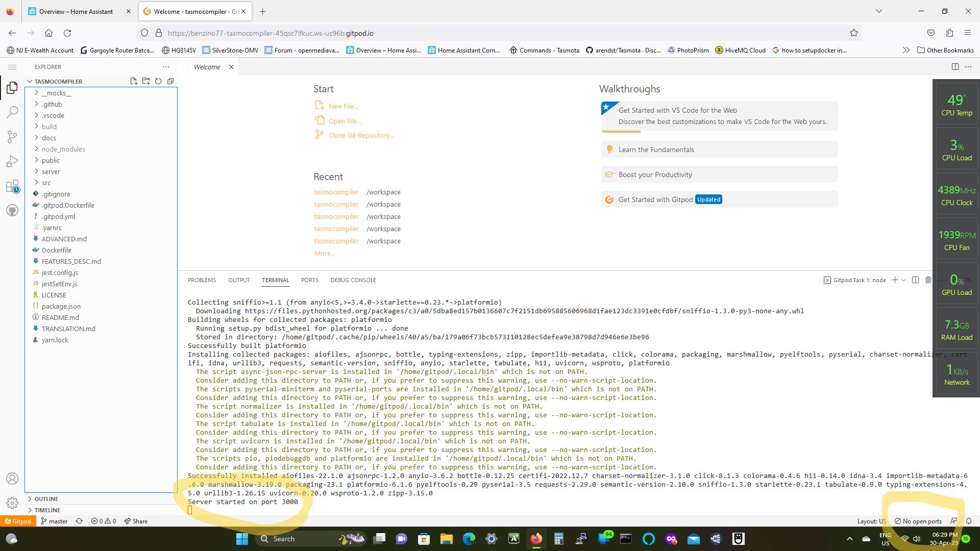Open the Run and Debug view
The image size is (980, 551).
[12, 161]
